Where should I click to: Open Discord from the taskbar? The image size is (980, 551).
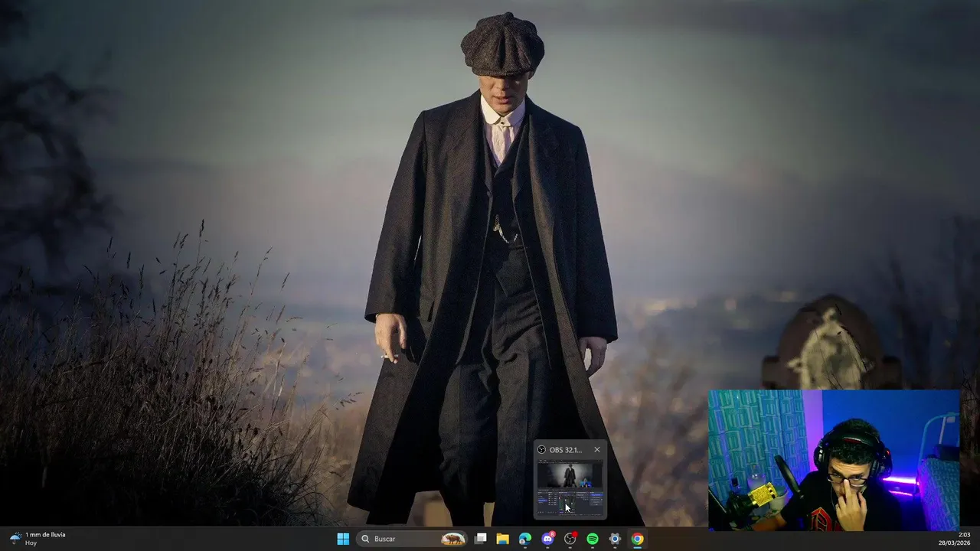click(547, 539)
